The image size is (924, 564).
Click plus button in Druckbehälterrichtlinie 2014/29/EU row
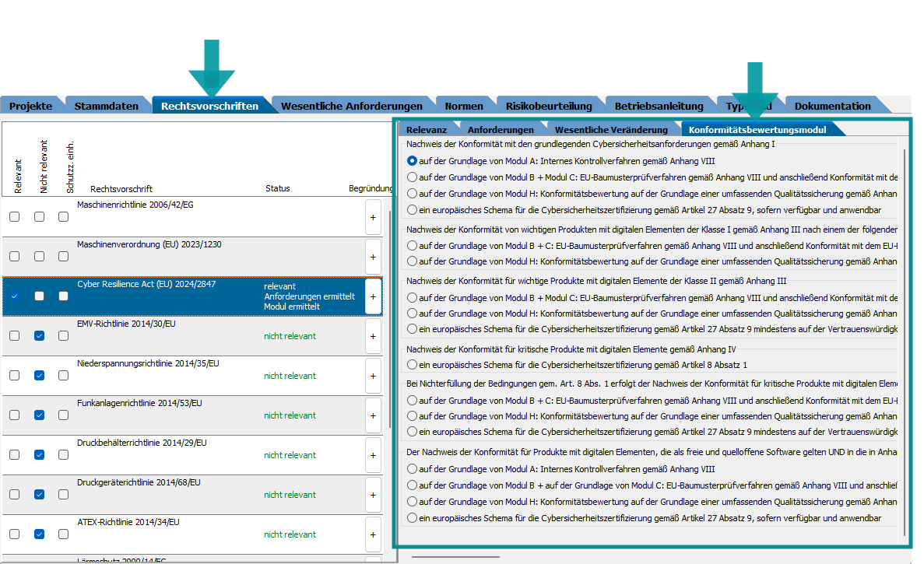[373, 455]
